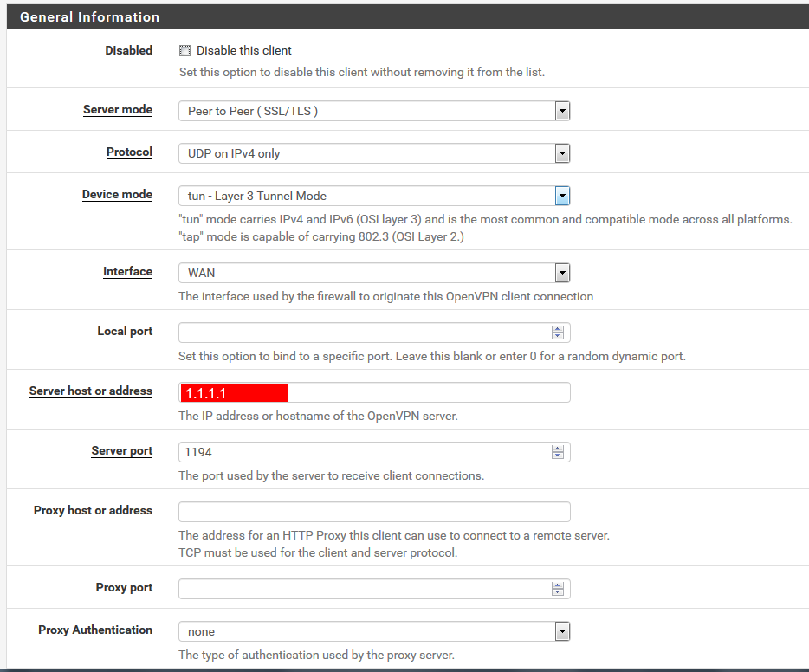Click the Interface label link

[x=127, y=272]
